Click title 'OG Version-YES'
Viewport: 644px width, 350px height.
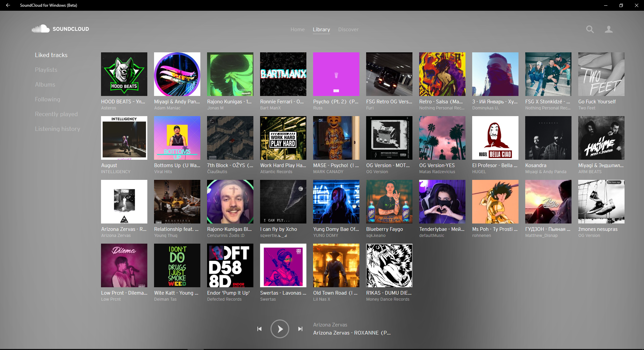click(437, 165)
